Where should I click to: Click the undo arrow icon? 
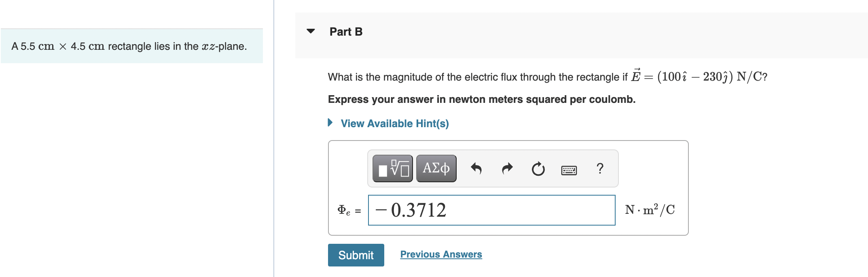pos(476,168)
